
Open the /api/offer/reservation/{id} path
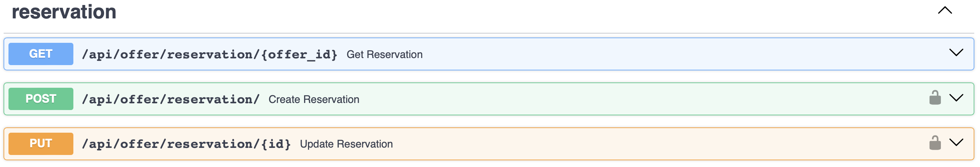pyautogui.click(x=186, y=144)
